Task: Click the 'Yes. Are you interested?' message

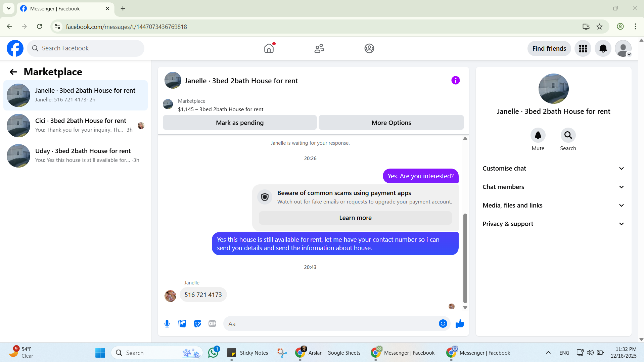Action: 420,176
